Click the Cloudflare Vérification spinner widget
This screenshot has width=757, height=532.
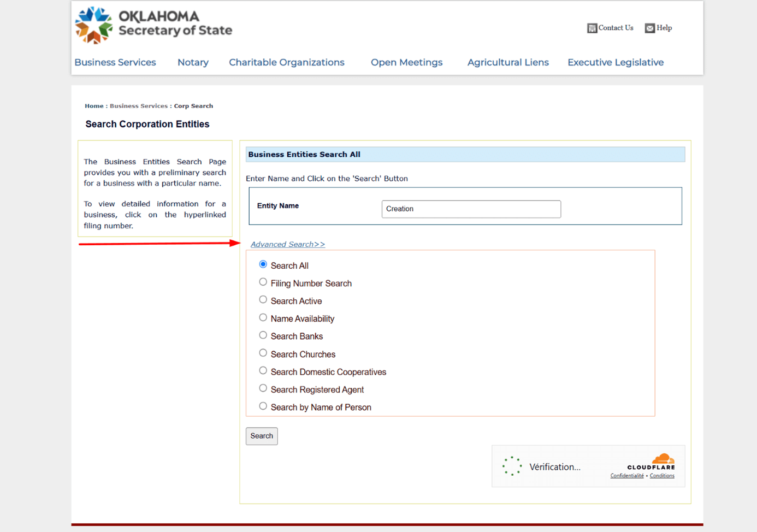click(512, 466)
